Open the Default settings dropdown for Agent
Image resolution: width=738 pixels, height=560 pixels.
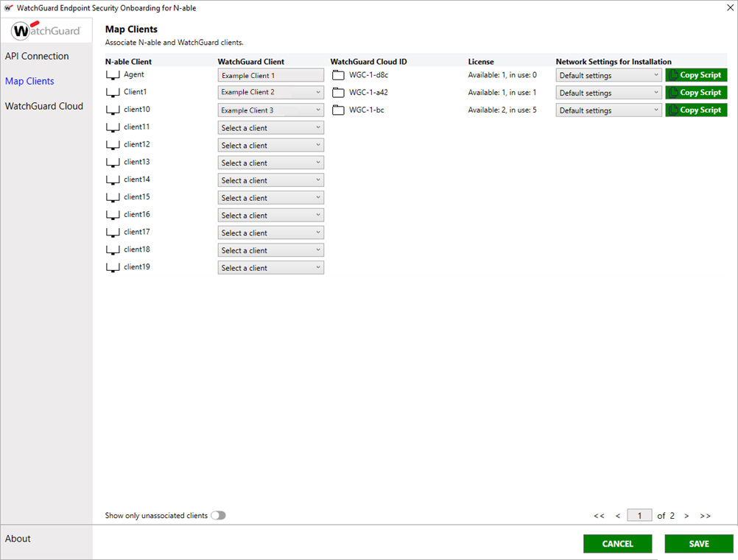pos(608,74)
